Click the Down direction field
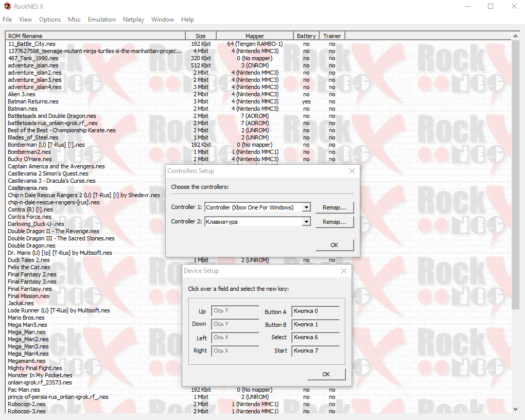 (235, 324)
